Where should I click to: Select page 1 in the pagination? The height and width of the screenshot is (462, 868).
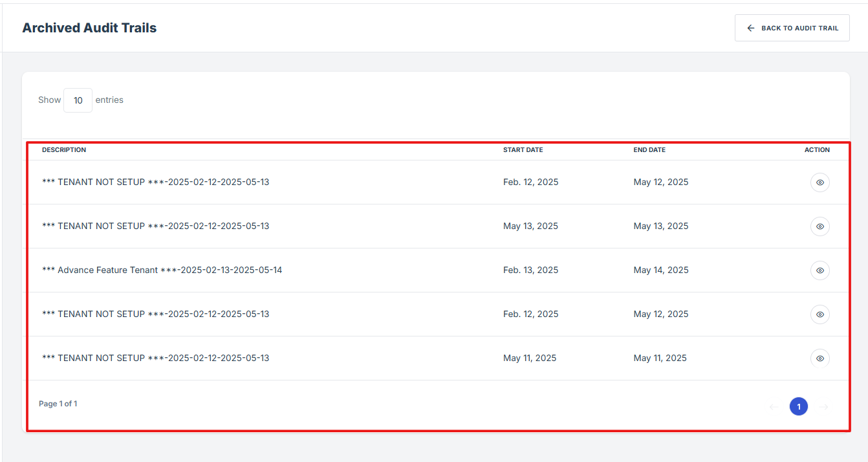point(798,407)
